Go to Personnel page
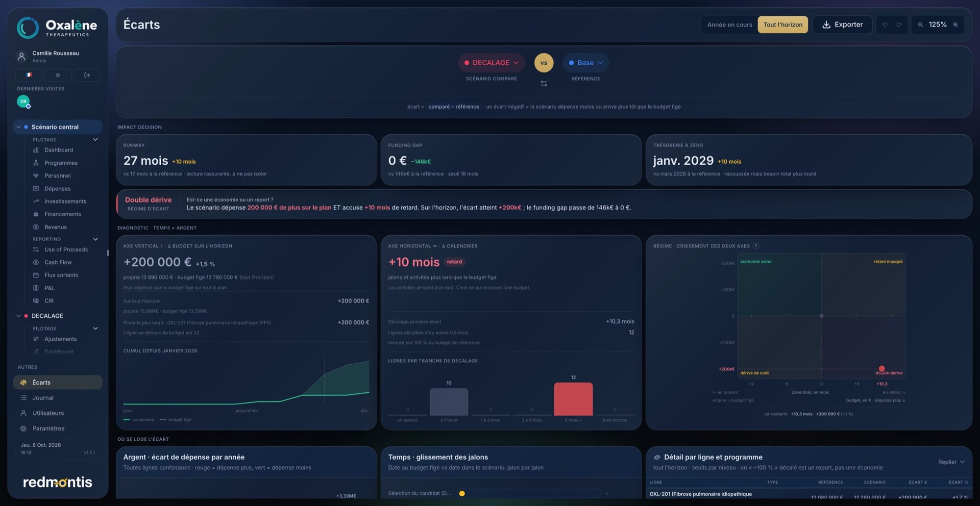 click(57, 176)
